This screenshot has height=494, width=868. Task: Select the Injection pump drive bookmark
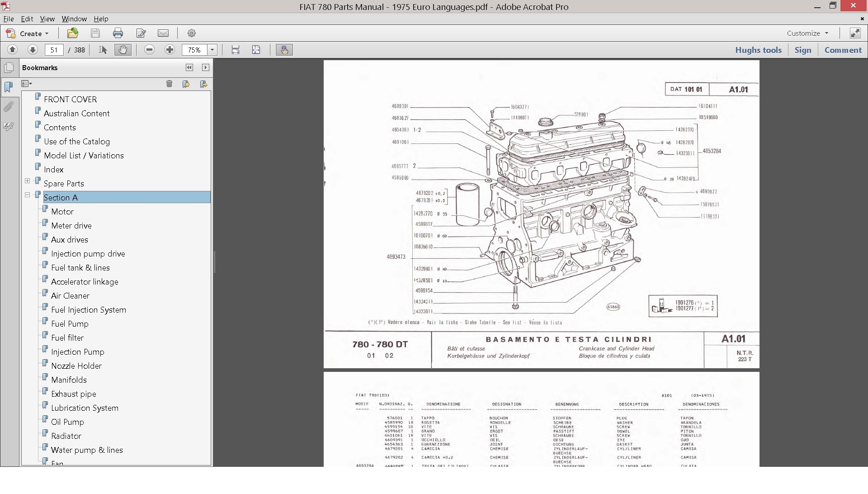click(88, 254)
